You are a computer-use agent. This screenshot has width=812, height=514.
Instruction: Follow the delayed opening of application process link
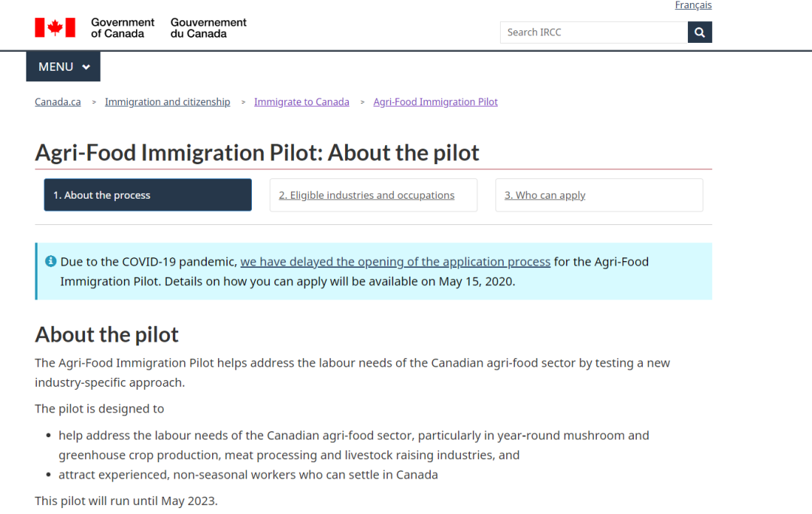[395, 262]
